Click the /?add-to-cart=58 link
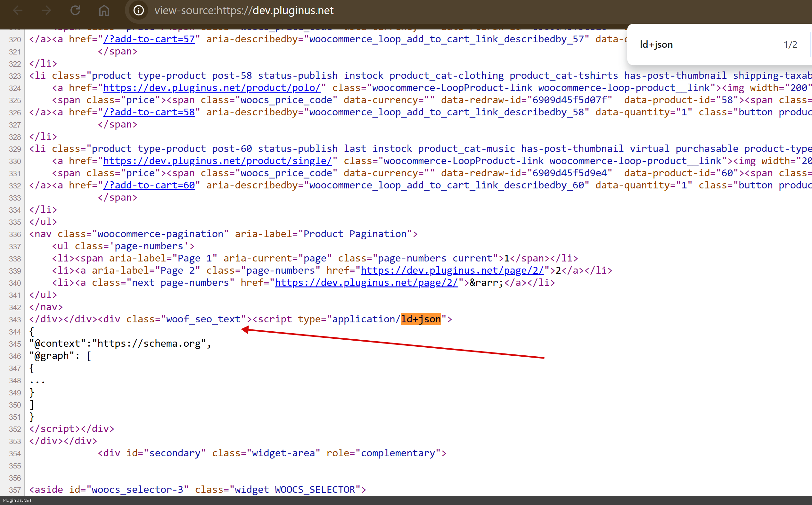 pos(149,112)
